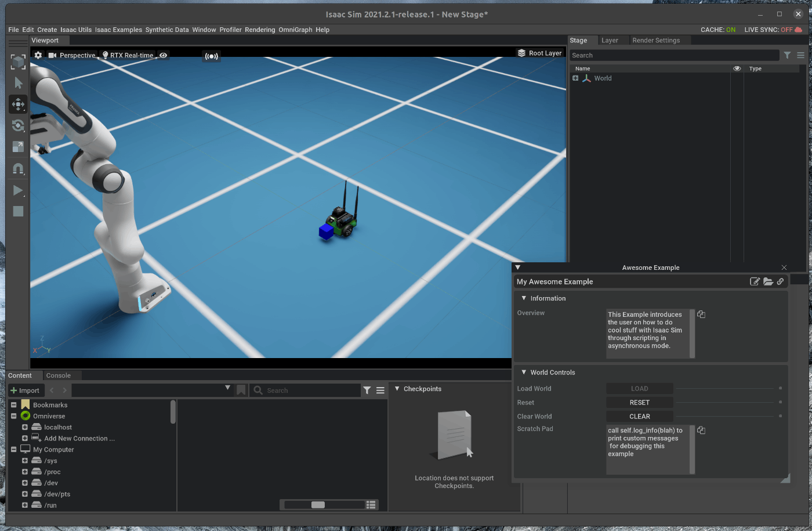This screenshot has height=531, width=812.
Task: Expand the /dev/pts drive node
Action: 25,494
